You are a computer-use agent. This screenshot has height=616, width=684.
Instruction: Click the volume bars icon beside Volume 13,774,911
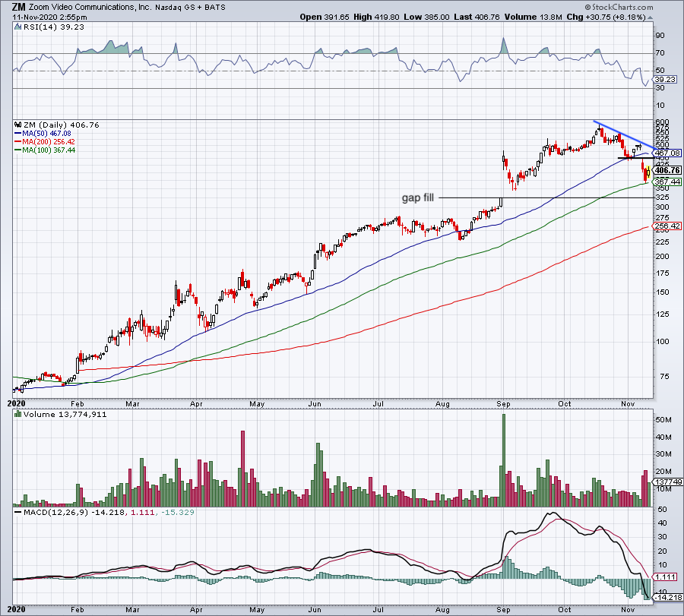click(18, 414)
